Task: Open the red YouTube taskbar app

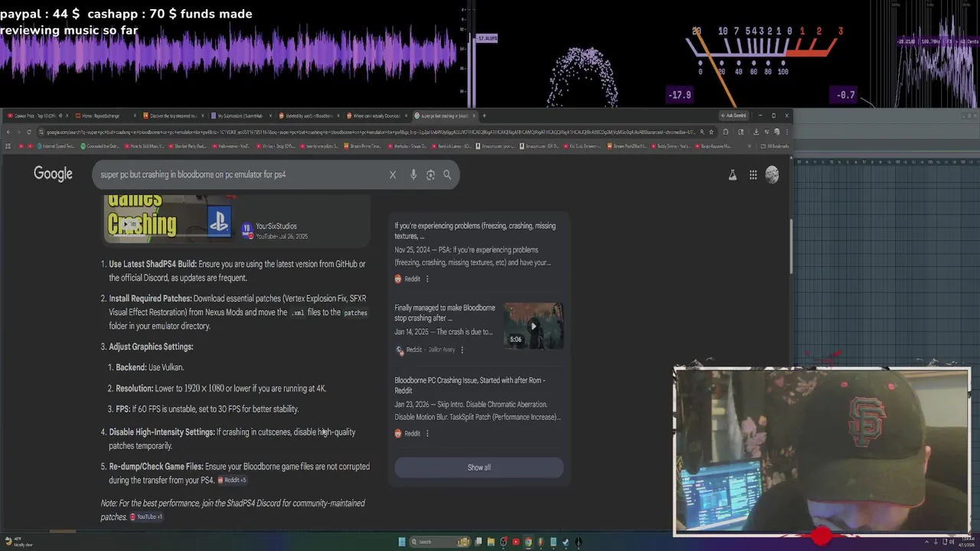Action: [516, 542]
